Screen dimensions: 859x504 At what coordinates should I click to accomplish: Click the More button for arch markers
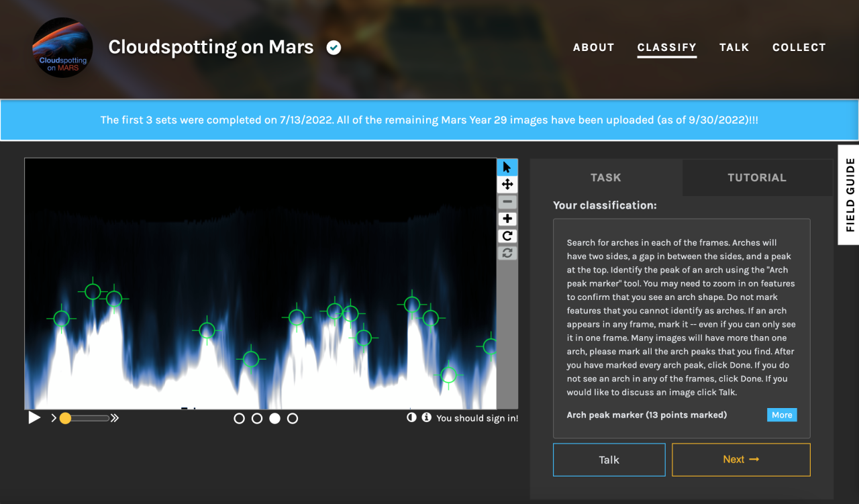click(782, 415)
